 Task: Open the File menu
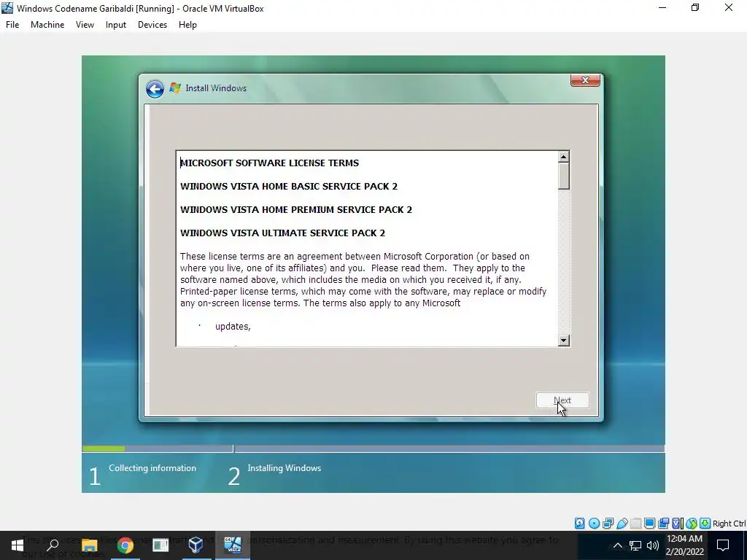[x=12, y=25]
